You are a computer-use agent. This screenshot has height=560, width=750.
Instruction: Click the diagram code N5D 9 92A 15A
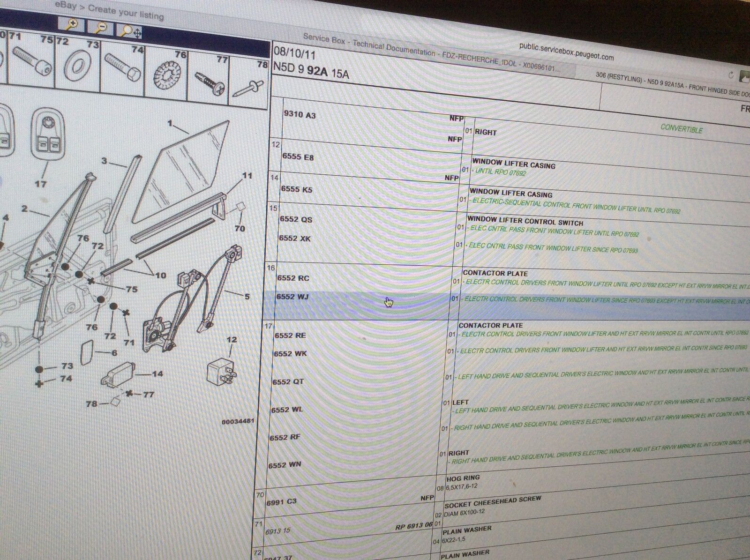tap(311, 70)
